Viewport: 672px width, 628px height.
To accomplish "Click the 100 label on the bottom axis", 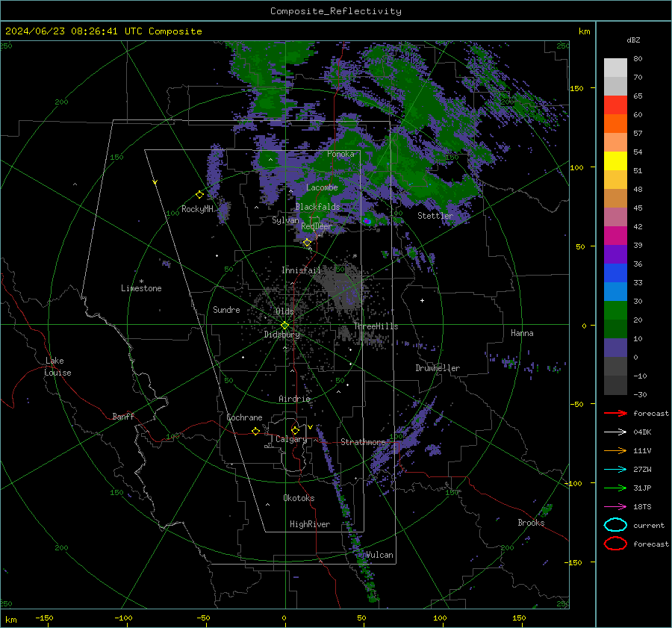I will (440, 618).
